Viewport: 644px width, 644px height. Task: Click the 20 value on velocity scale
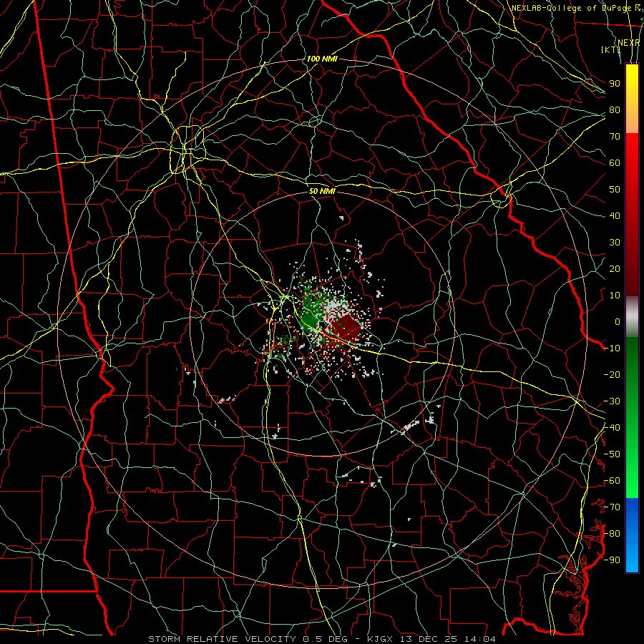615,269
